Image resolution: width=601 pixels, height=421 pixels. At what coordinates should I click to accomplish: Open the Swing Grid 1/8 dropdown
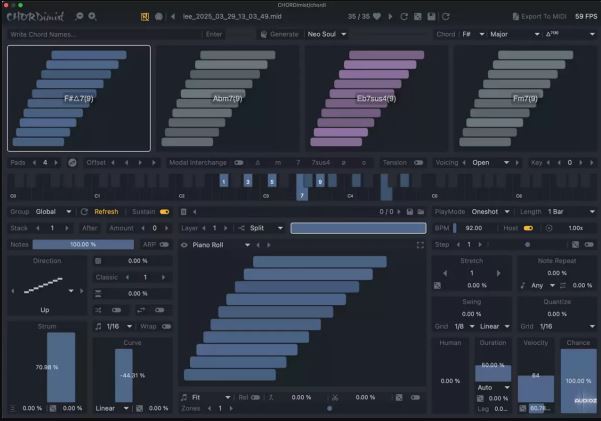[465, 326]
